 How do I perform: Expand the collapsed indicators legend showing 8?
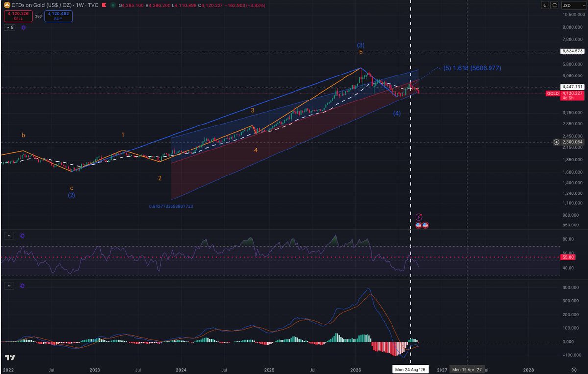point(10,27)
